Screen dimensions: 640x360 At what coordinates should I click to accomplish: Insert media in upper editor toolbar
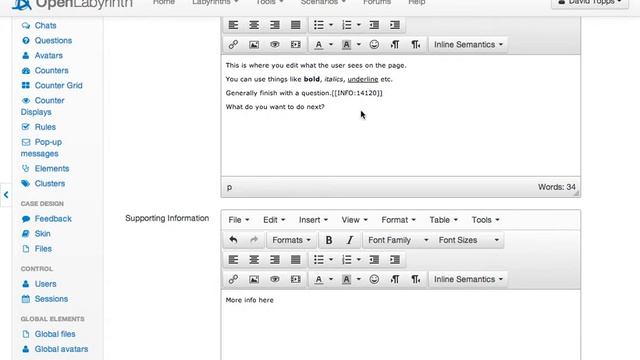point(296,44)
